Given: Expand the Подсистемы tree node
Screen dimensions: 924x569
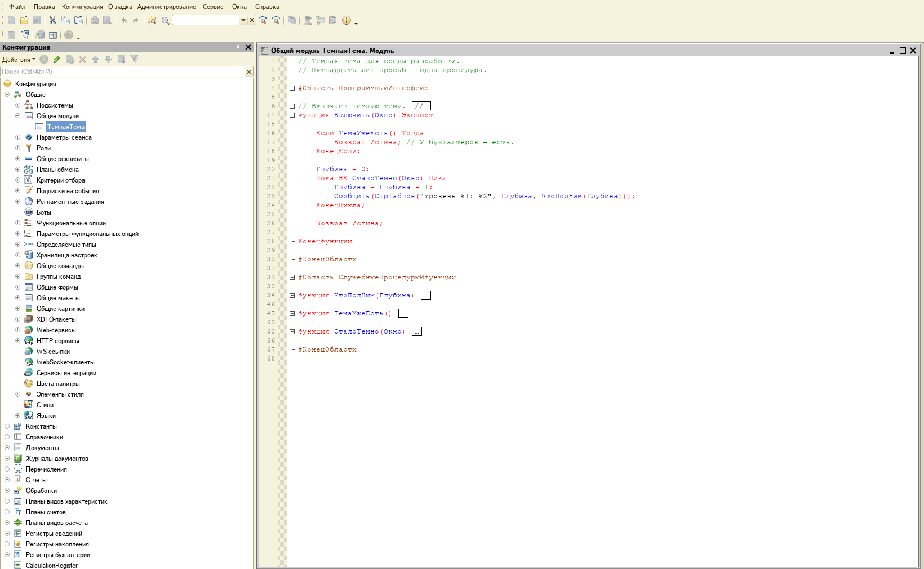Looking at the screenshot, I should [x=17, y=105].
